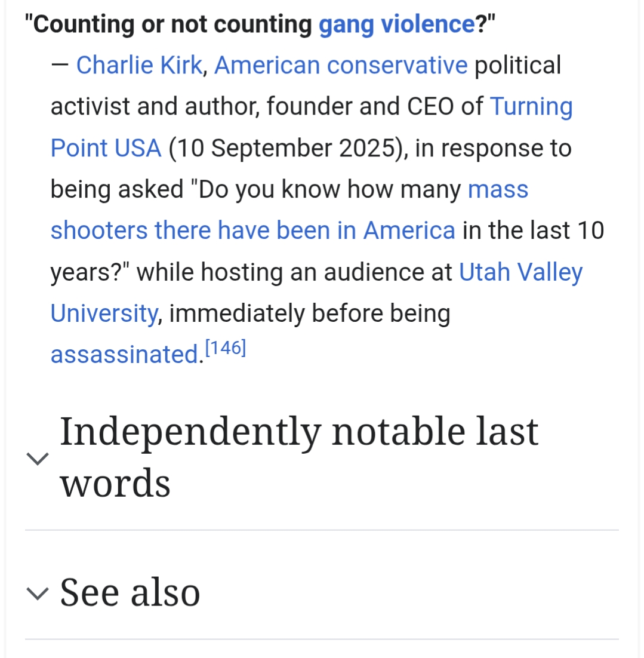Image resolution: width=644 pixels, height=658 pixels.
Task: Click the immediately before being text
Action: pyautogui.click(x=309, y=313)
